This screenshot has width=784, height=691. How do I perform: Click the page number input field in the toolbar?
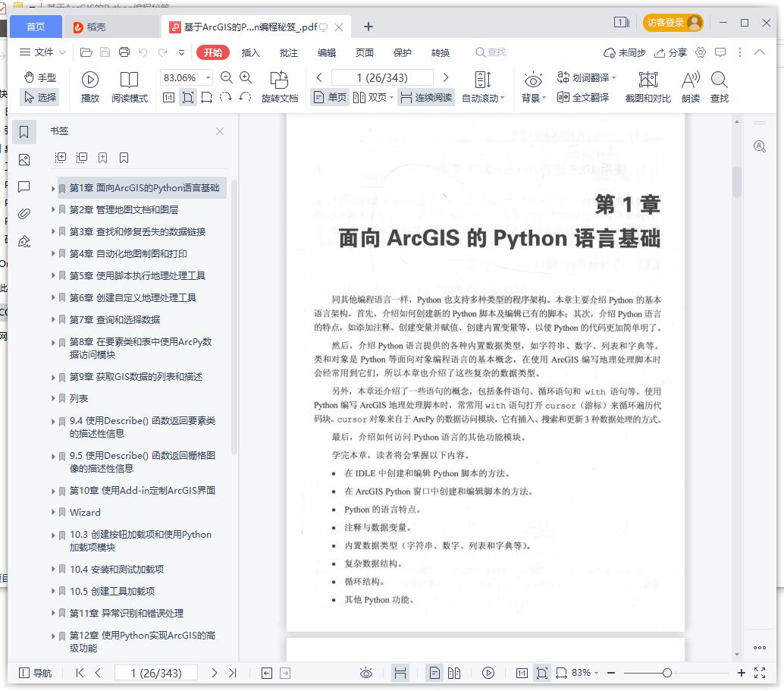[x=382, y=77]
